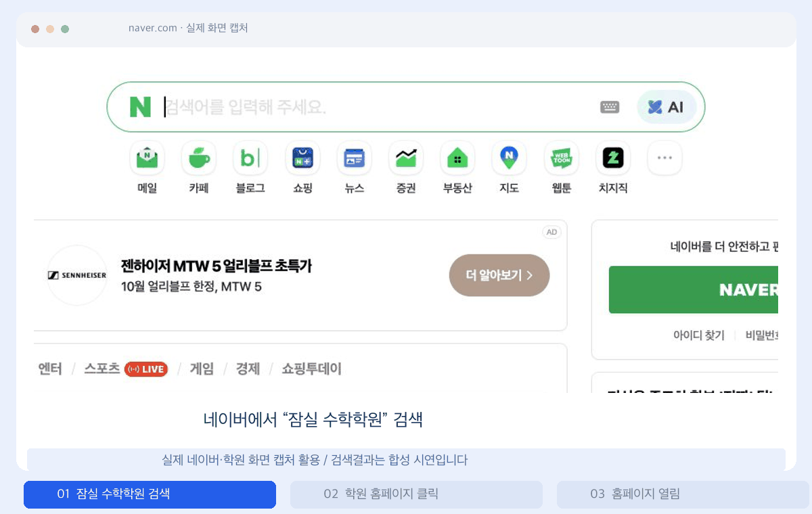
Task: Click the green Naver N logo
Action: point(140,107)
